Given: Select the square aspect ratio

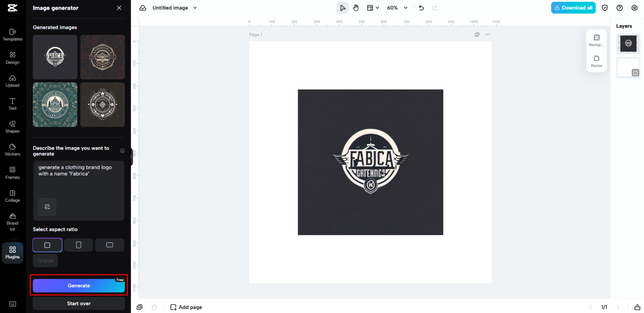Looking at the screenshot, I should click(47, 245).
